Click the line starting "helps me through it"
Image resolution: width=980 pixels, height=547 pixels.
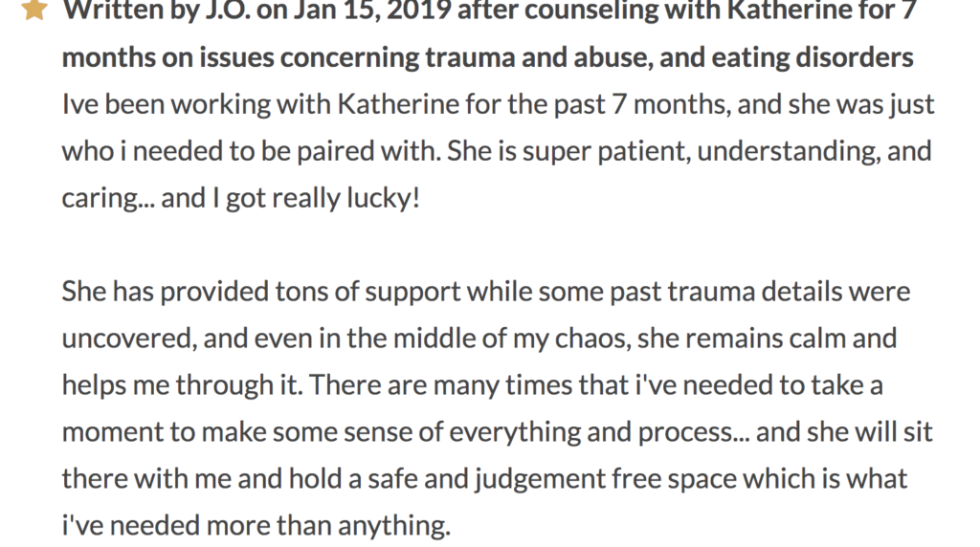[x=473, y=385]
